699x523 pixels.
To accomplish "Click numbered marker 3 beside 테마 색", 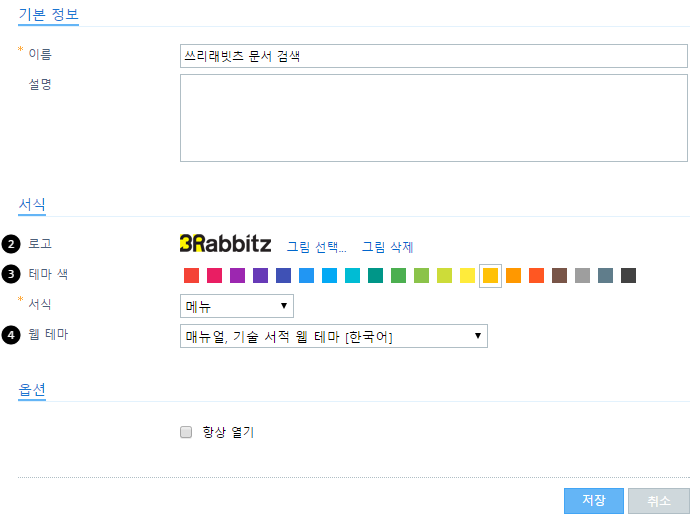I will (11, 274).
